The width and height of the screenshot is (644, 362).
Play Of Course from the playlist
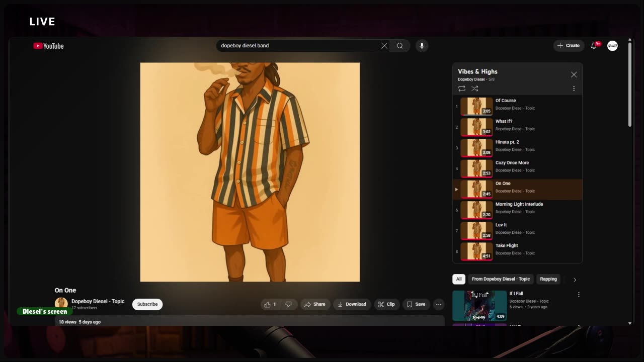pos(517,107)
